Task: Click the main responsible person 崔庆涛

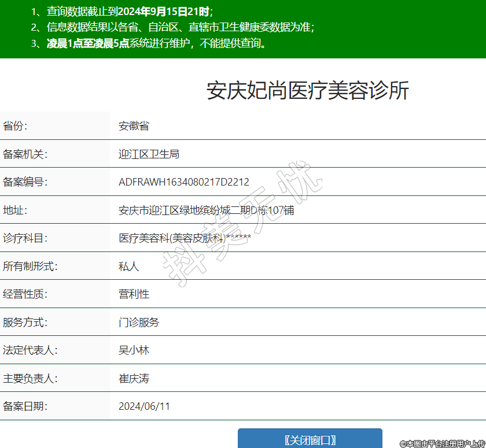Action: click(x=134, y=379)
